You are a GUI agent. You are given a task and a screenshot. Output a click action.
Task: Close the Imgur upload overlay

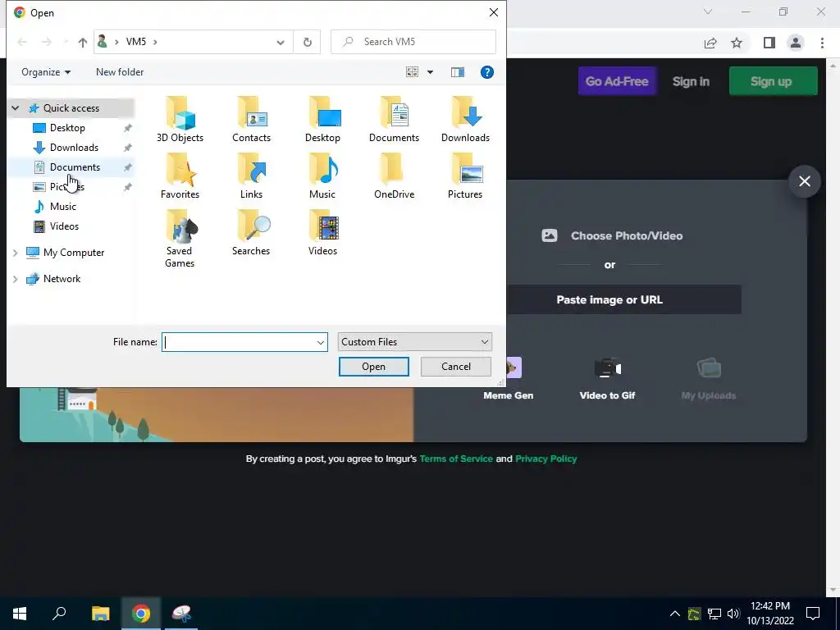805,181
